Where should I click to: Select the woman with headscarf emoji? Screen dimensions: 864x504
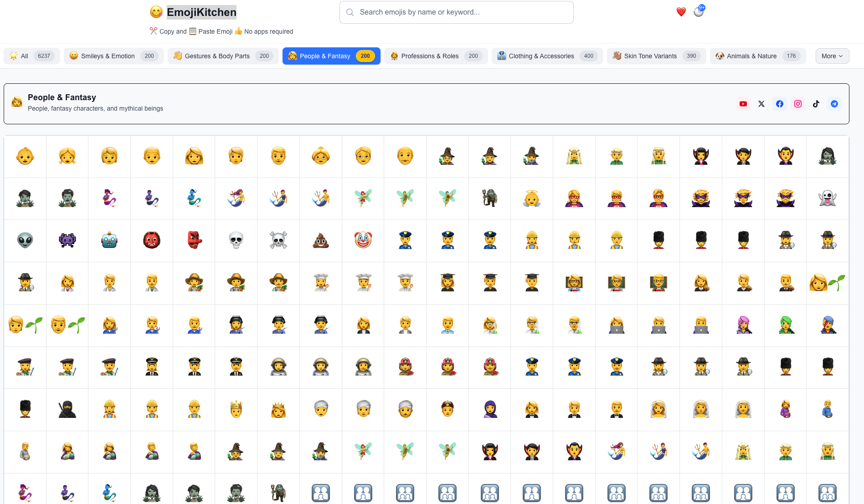click(490, 409)
